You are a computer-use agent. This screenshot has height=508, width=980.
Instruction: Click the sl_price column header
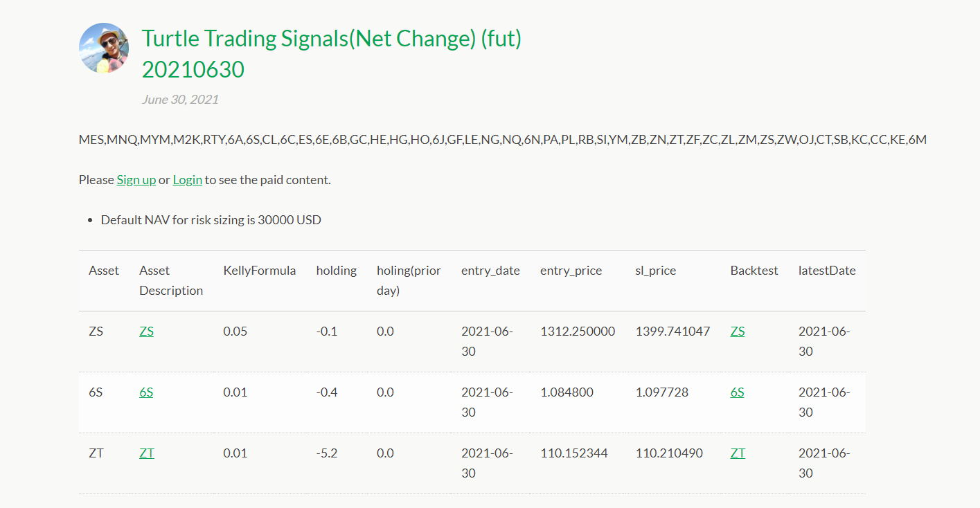(657, 271)
